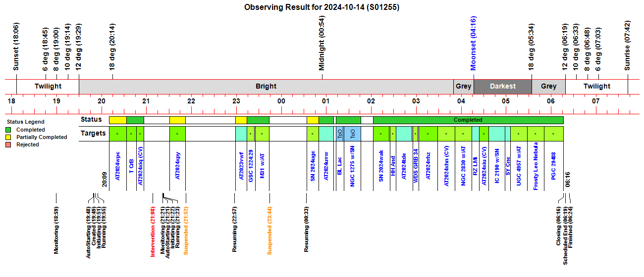Click the Darkest sky band
The height and width of the screenshot is (277, 644).
(503, 86)
